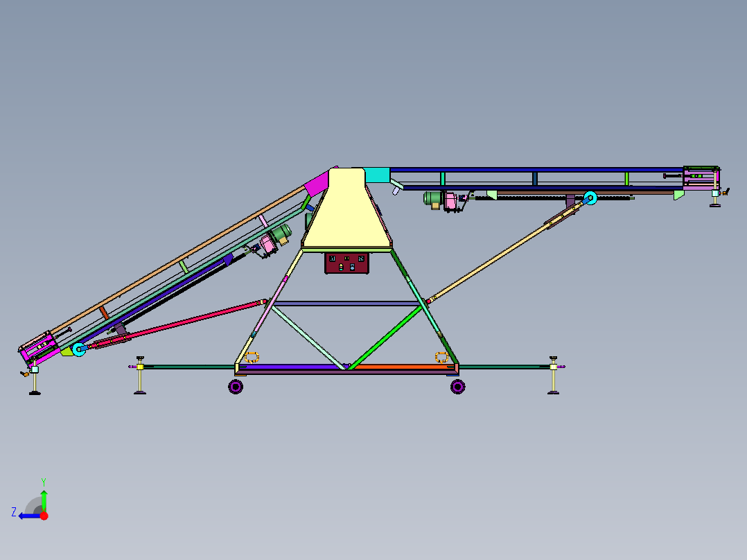Select the cream-yellow hopper body
747x560 pixels.
pos(346,210)
